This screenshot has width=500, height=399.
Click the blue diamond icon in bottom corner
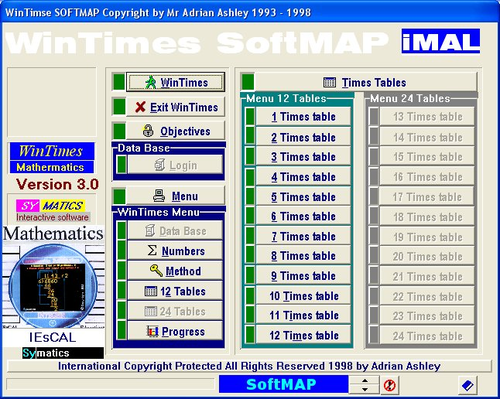(x=467, y=386)
